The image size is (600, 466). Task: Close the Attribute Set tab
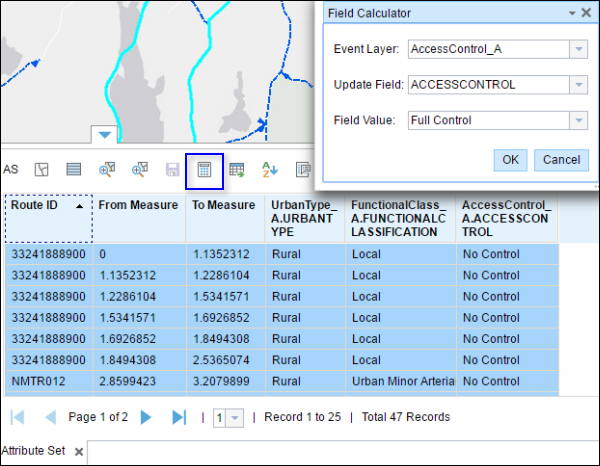pos(79,452)
